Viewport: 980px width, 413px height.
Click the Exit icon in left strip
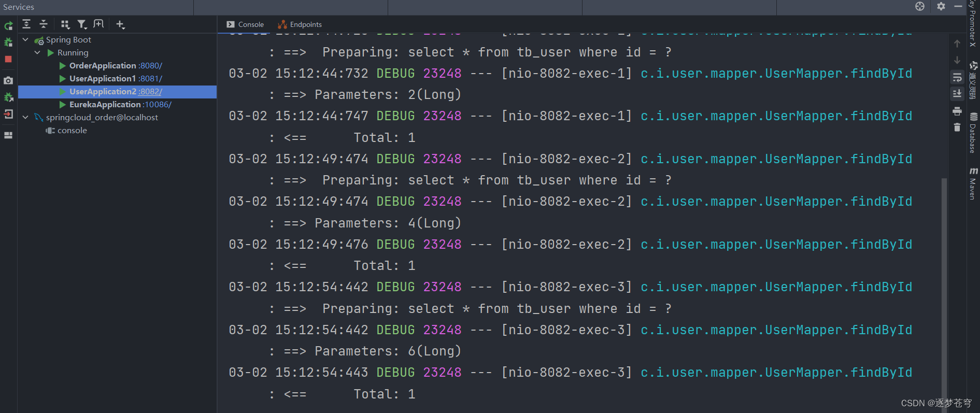coord(8,114)
